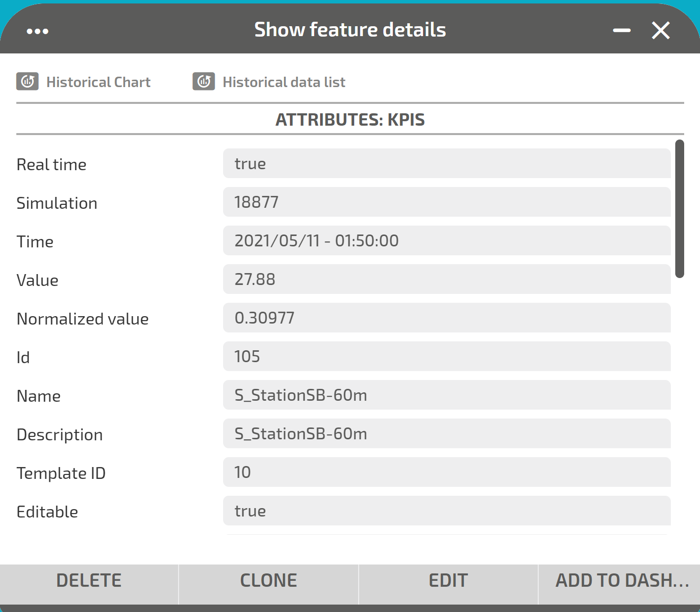Viewport: 700px width, 612px height.
Task: Click the EDIT button
Action: (448, 580)
